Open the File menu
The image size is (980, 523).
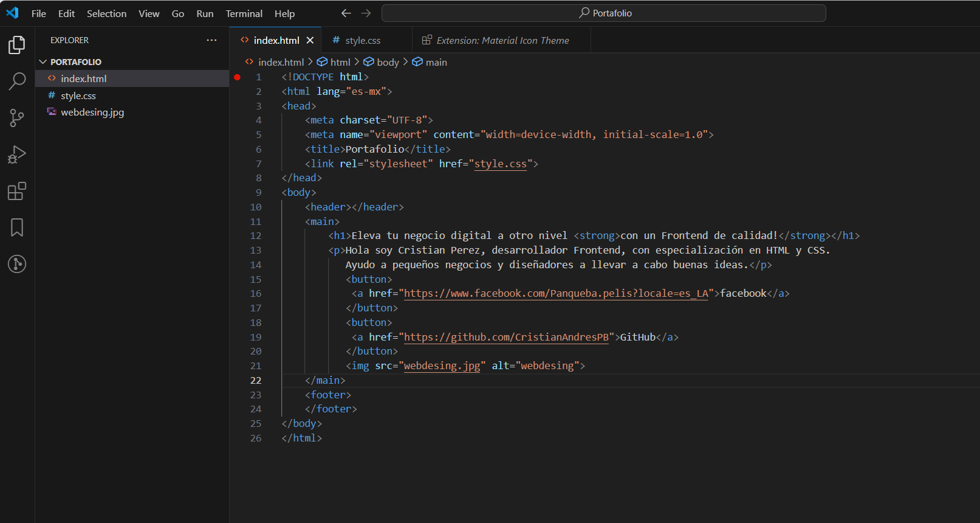[x=39, y=13]
